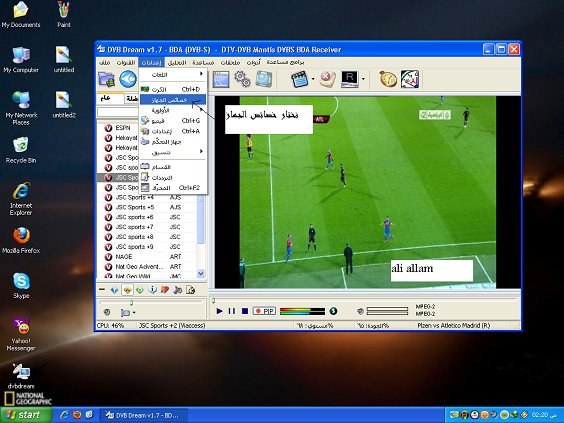Open Paint desktop icon
564x423 pixels.
64,14
